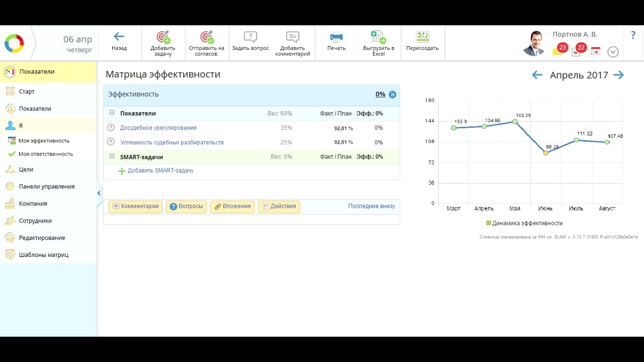Screen dimensions: 644x362
Task: Click the Май chart data point 143.39
Action: 515,121
